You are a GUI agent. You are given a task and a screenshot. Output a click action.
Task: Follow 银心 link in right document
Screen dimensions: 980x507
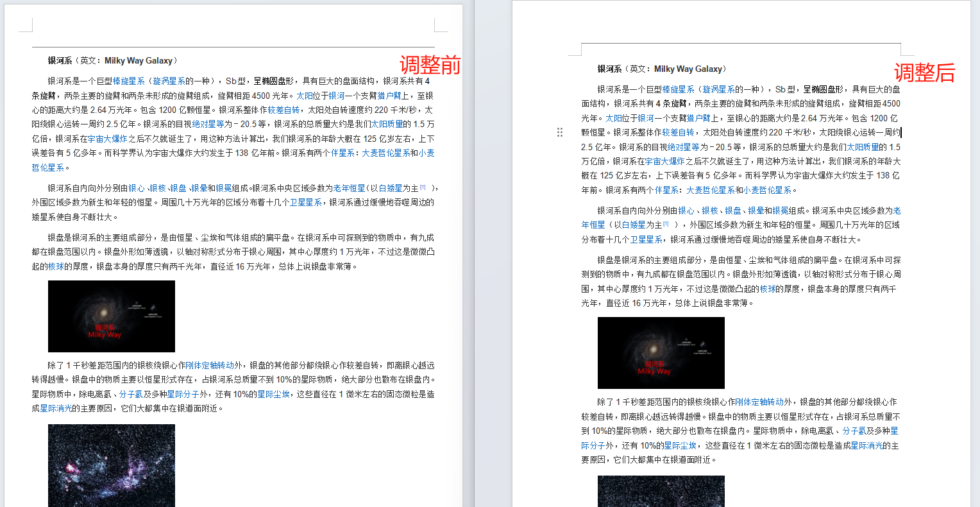[686, 211]
